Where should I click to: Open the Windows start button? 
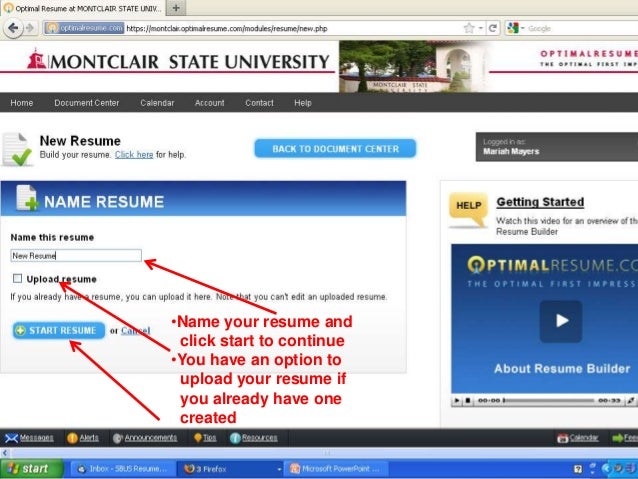tap(32, 469)
